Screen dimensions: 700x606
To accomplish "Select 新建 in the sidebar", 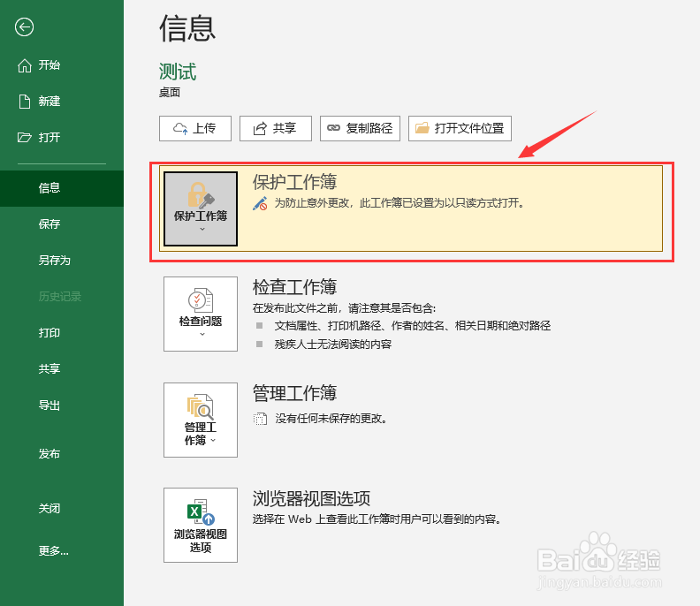I will pos(62,102).
